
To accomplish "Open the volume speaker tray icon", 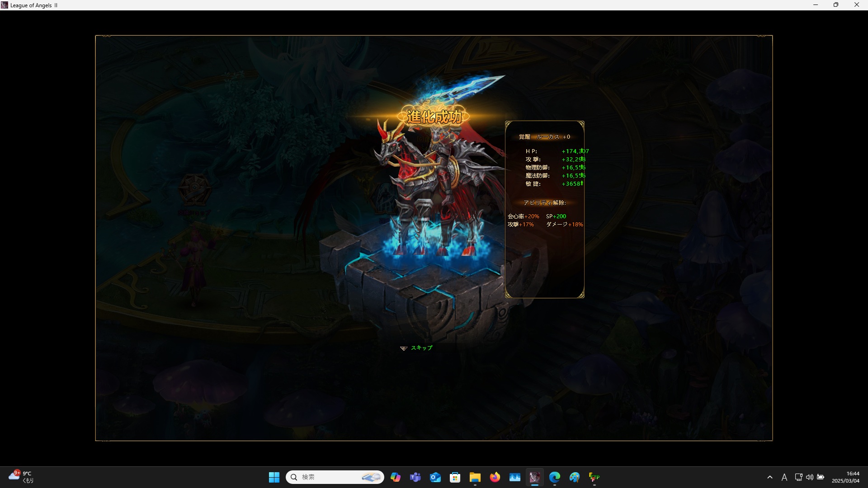I will click(x=810, y=477).
